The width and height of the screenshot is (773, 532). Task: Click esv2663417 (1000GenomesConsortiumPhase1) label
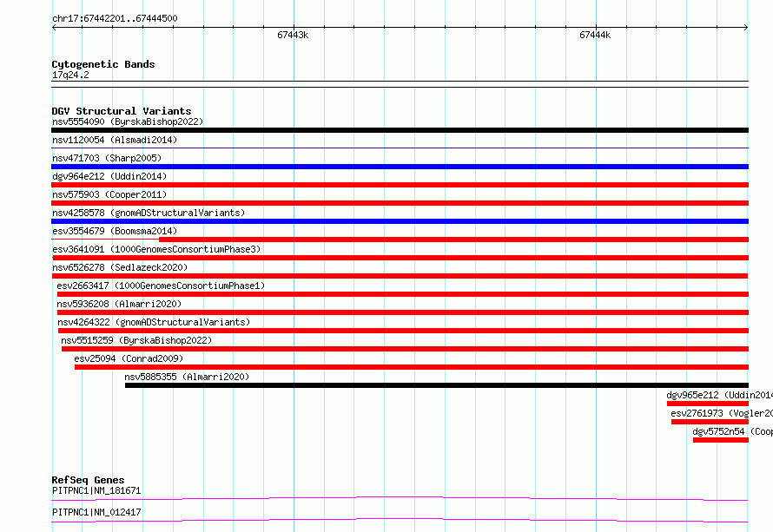[x=161, y=286]
